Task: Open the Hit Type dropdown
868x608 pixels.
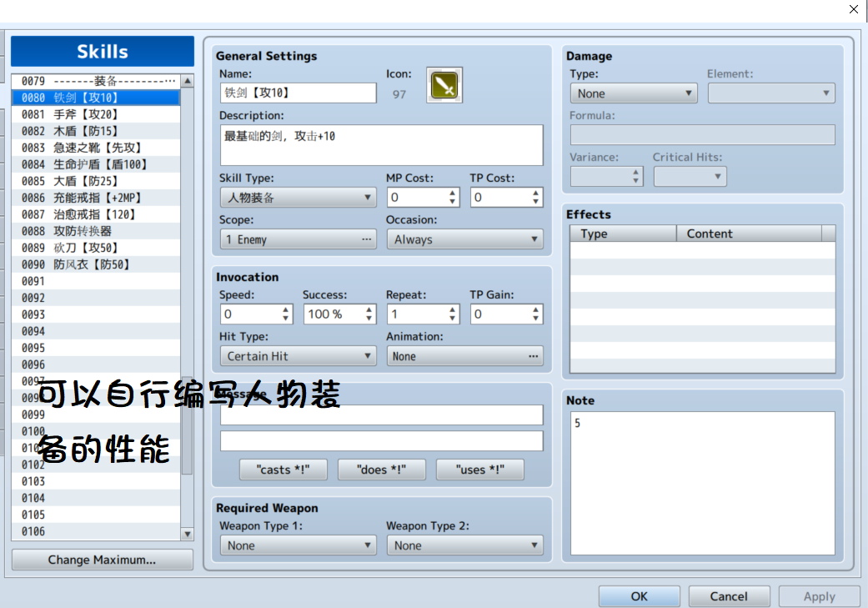Action: (298, 356)
